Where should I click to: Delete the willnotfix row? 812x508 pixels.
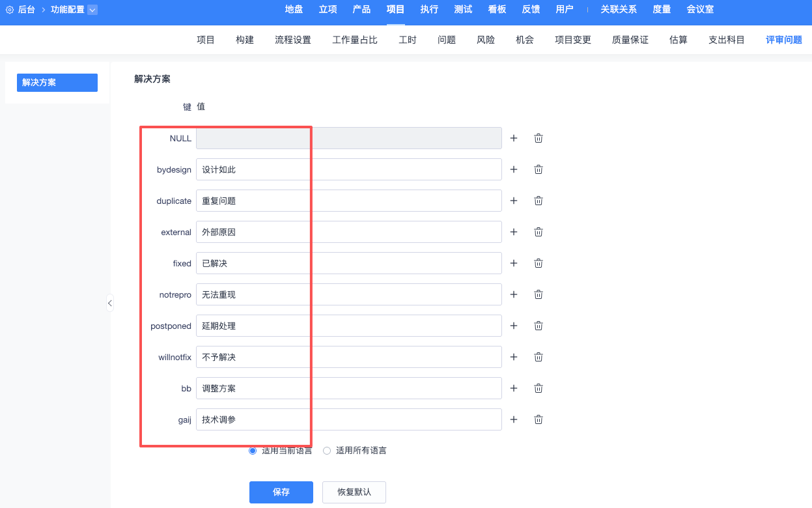click(x=539, y=357)
